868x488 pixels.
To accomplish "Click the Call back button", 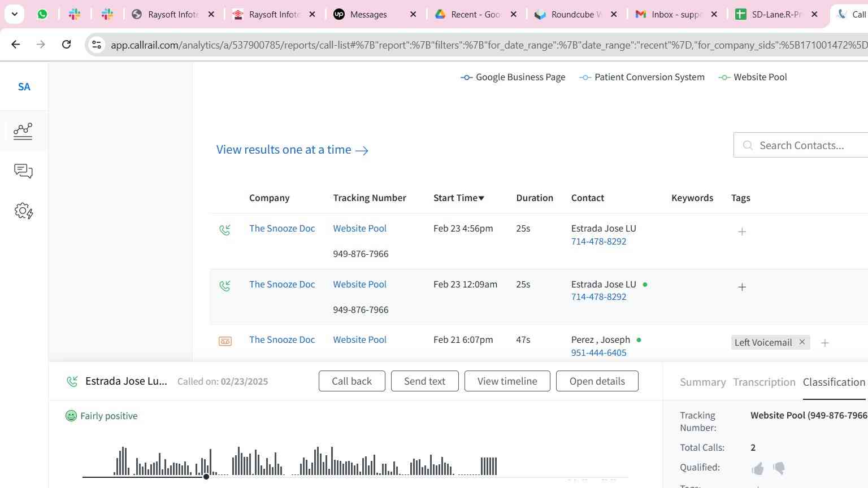I will click(x=352, y=381).
